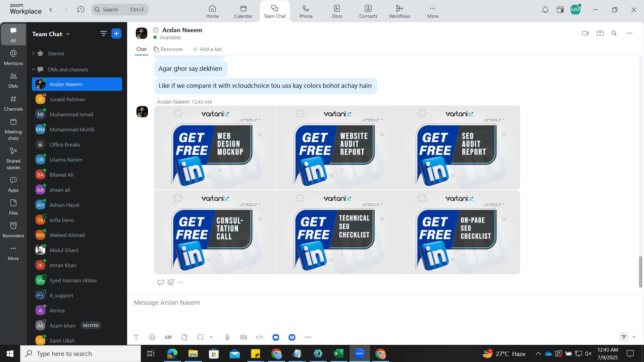
Task: Record an audio message with microphone
Action: coord(227,337)
